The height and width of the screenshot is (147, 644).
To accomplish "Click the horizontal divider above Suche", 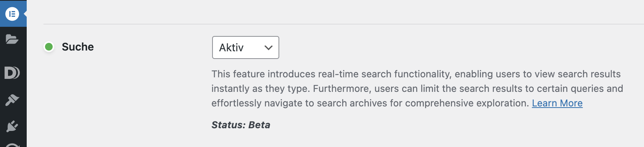I will coord(343,24).
